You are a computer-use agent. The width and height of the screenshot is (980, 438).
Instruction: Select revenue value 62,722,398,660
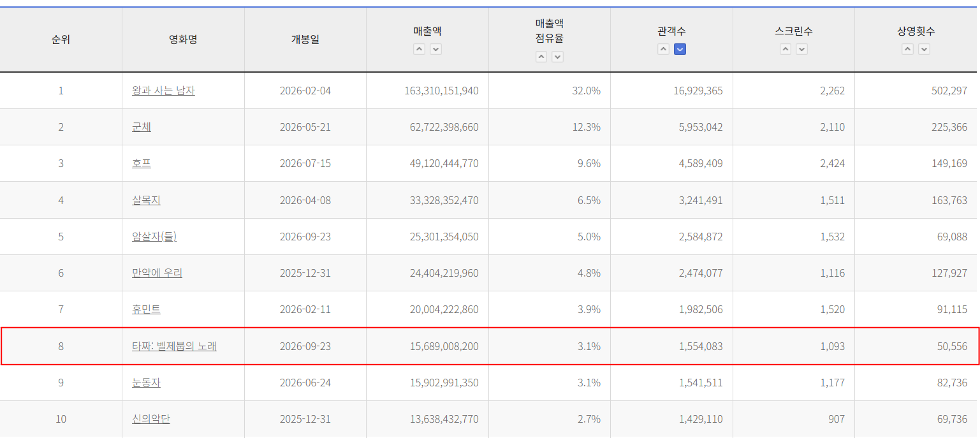444,127
